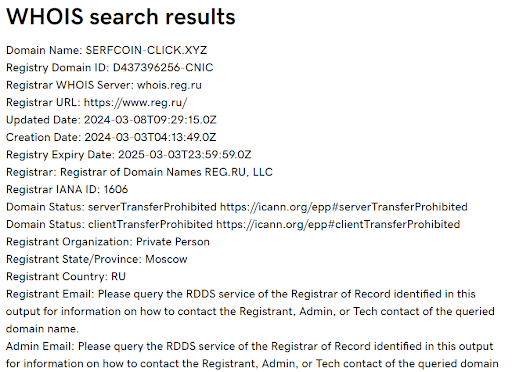Click the domain name SERFCOIN-CLICK.XYZ
512x372 pixels.
[146, 50]
